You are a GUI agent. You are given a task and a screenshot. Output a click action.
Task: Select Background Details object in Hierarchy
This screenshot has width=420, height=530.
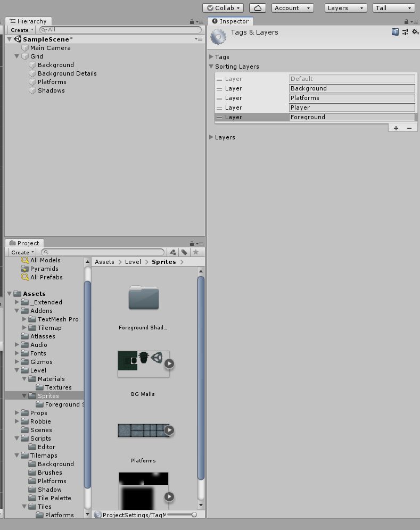pos(67,73)
